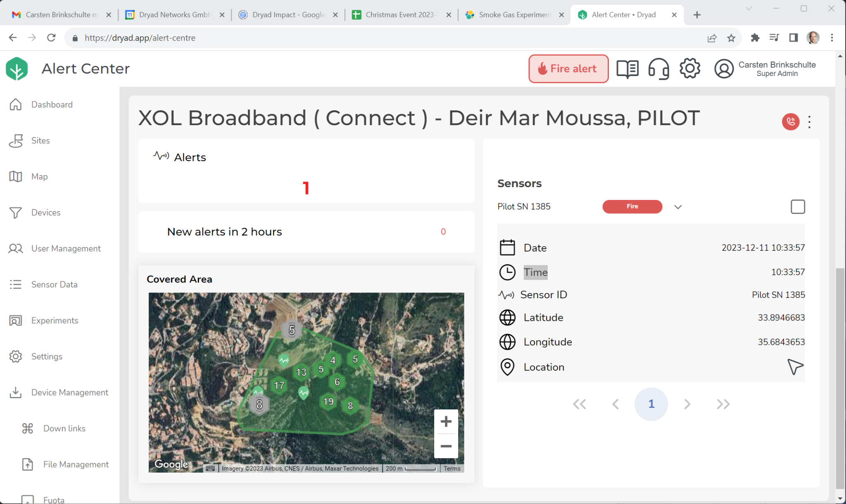Go to previous sensors page
Viewport: 846px width, 504px height.
[x=615, y=404]
